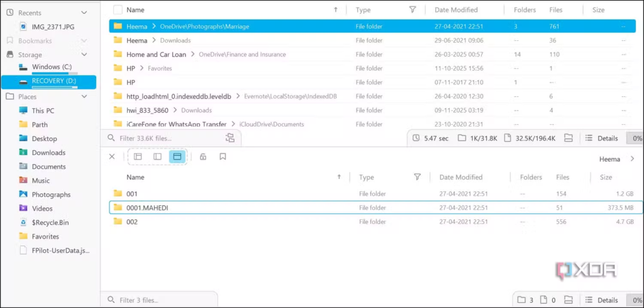Image resolution: width=644 pixels, height=308 pixels.
Task: Click the upper status bar drive icon
Action: (569, 138)
